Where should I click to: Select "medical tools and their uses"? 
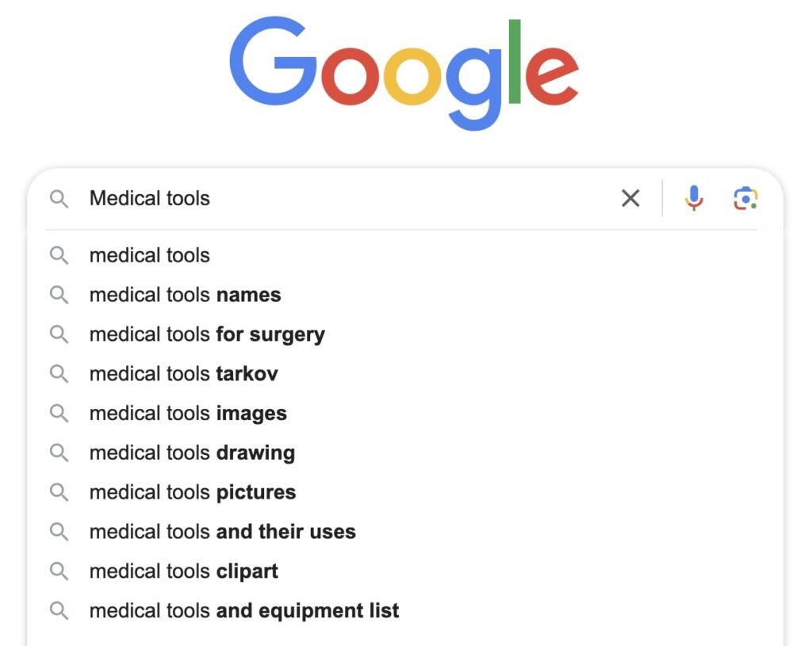click(222, 532)
